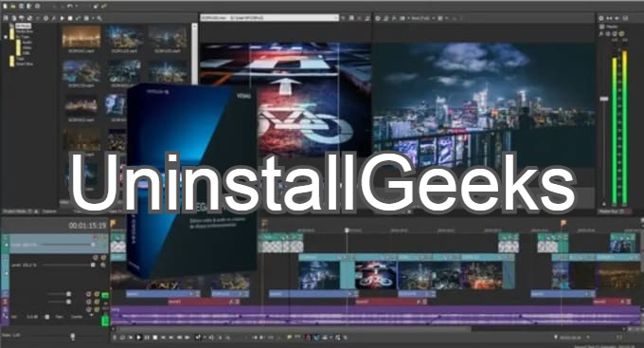This screenshot has width=644, height=348.
Task: Click the first icon in Video Preview toolbar
Action: (x=378, y=18)
